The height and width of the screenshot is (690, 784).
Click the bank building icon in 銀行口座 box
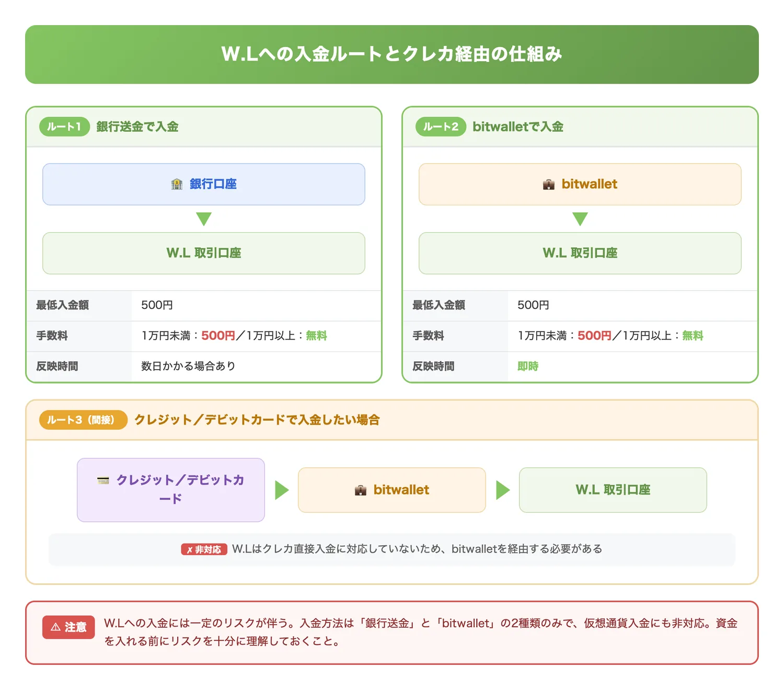(x=177, y=184)
